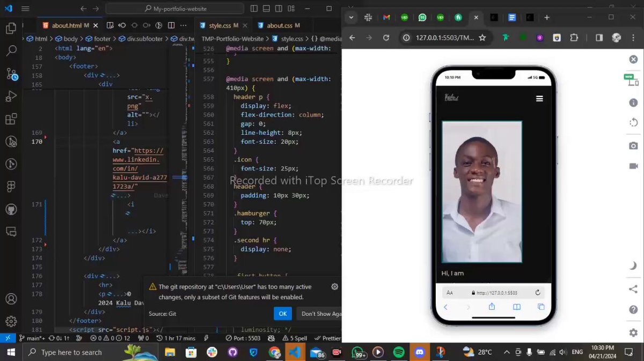Rotate the simulated device

pyautogui.click(x=633, y=123)
